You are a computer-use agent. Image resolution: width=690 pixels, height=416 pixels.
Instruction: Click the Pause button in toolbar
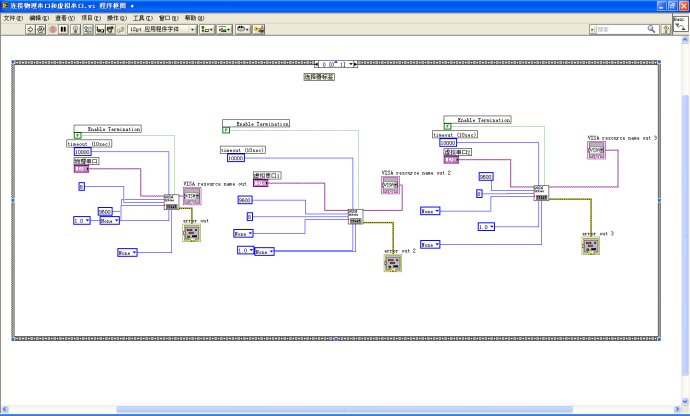point(63,29)
